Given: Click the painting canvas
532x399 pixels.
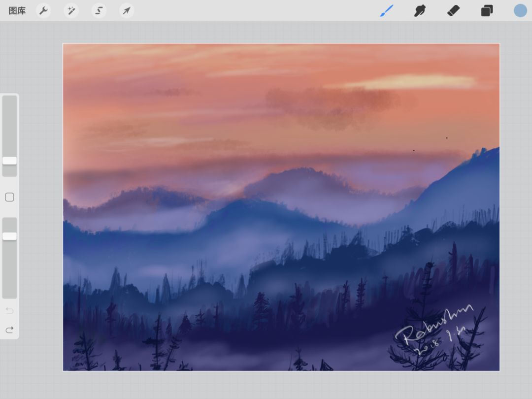Looking at the screenshot, I should (281, 207).
